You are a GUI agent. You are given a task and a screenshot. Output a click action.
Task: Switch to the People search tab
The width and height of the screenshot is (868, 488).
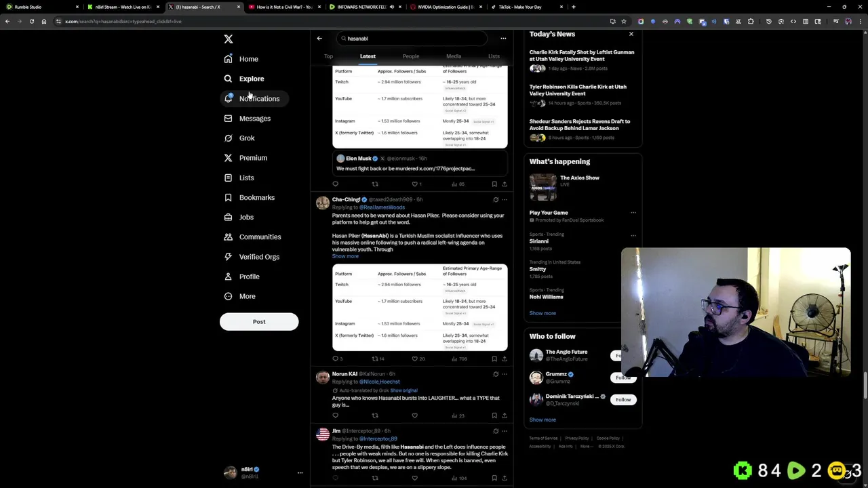410,56
